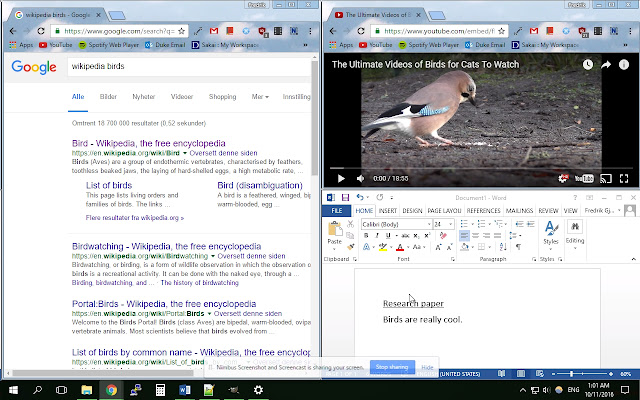Image resolution: width=640 pixels, height=400 pixels.
Task: Click the Share arrow on the video
Action: pyautogui.click(x=606, y=65)
